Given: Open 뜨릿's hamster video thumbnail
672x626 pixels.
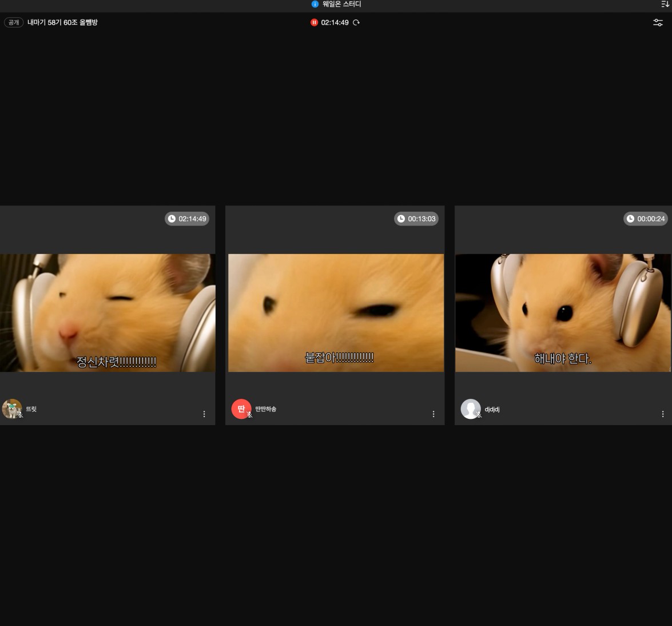Looking at the screenshot, I should tap(108, 313).
